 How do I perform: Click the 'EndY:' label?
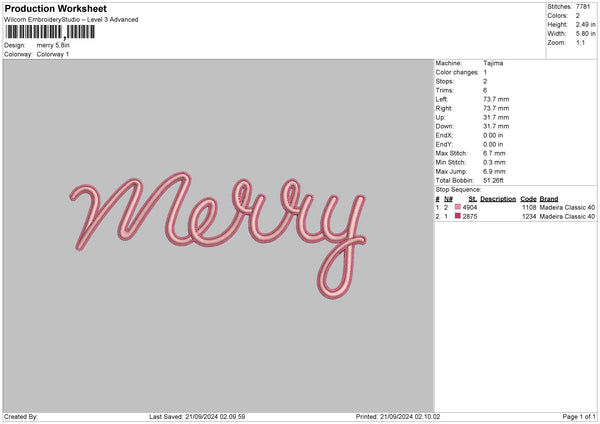tap(444, 144)
